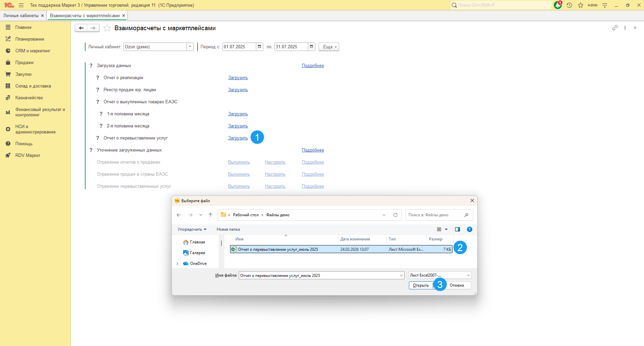644x346 pixels.
Task: Select the Отчет о перевыставлении услуг file
Action: (278, 249)
